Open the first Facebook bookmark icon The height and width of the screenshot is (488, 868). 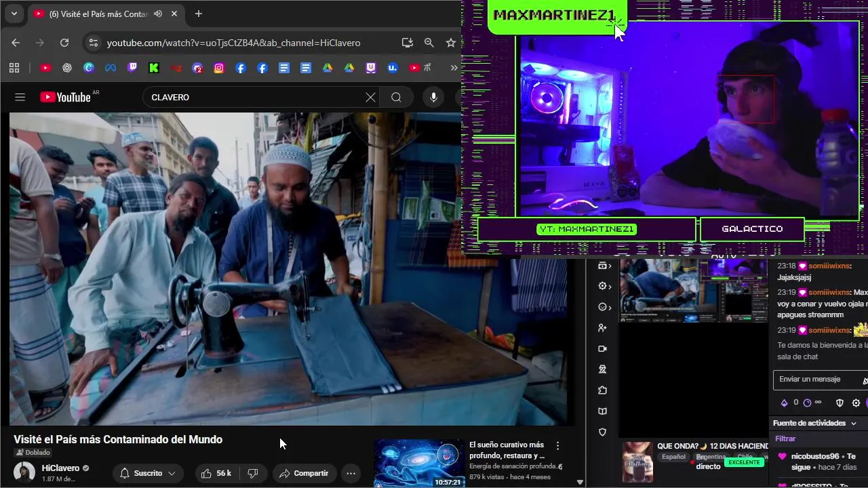click(241, 68)
